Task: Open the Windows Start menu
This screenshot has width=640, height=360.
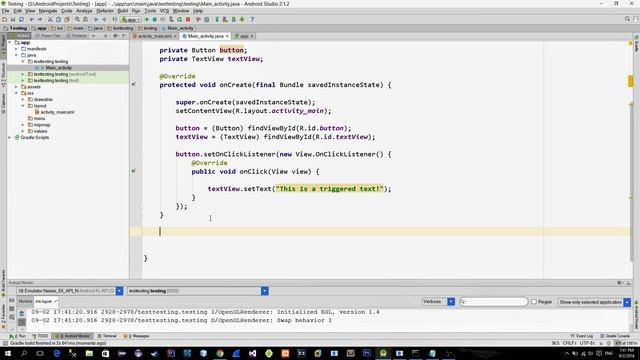Action: [x=7, y=353]
